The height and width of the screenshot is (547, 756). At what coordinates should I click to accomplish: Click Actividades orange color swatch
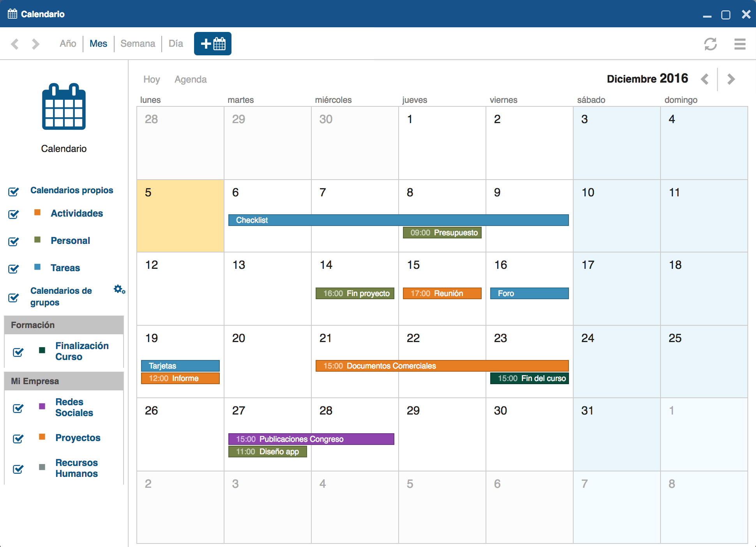[x=37, y=212]
